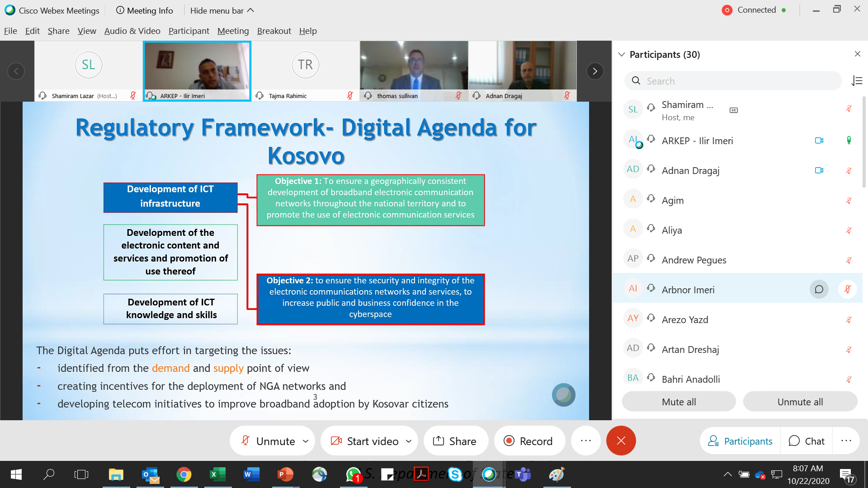Click the participant list sort icon

tap(857, 81)
